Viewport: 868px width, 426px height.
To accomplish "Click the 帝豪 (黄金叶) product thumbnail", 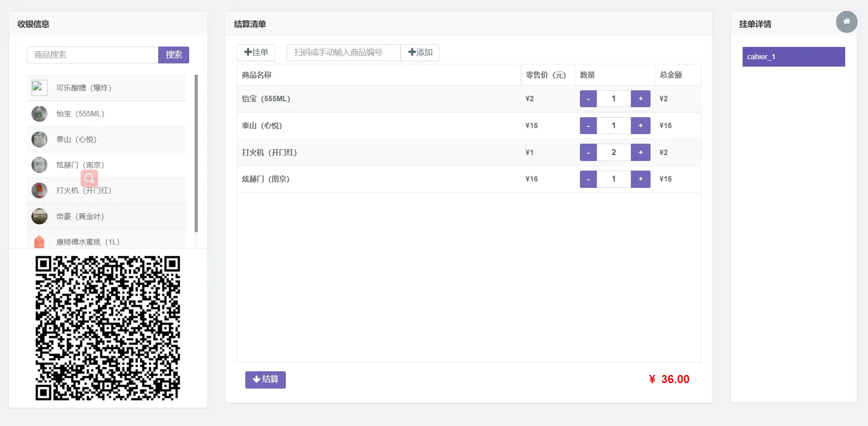I will click(x=39, y=216).
